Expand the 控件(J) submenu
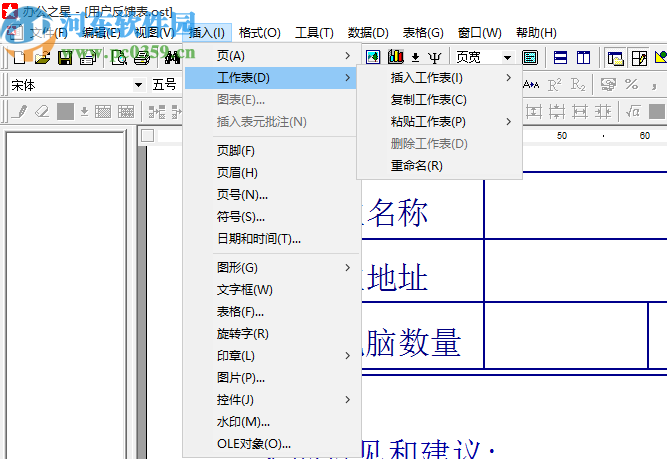 (x=348, y=399)
